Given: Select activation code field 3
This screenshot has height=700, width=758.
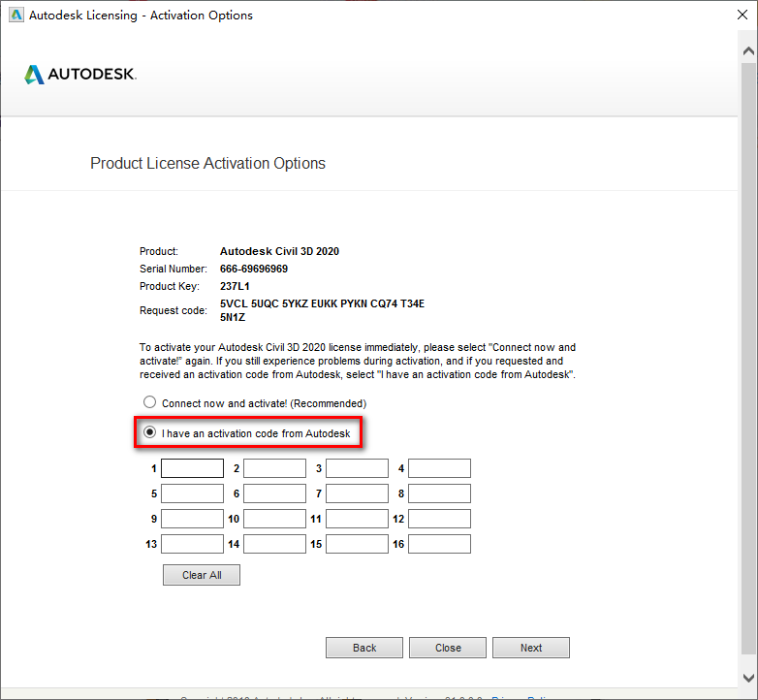Looking at the screenshot, I should (357, 469).
